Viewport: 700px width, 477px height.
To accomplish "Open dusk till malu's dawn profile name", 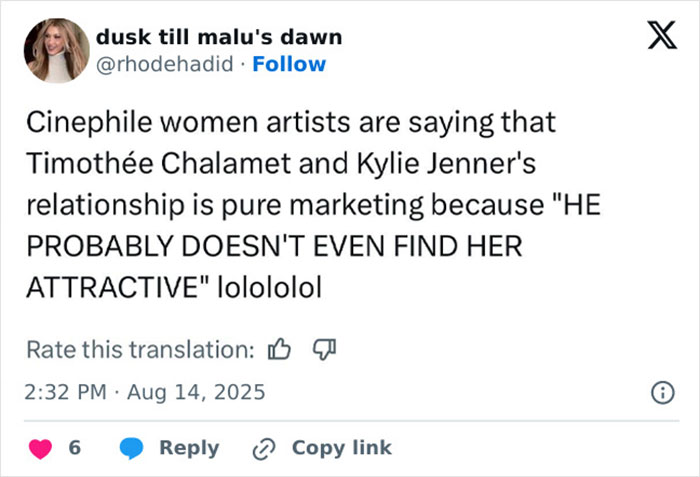I will (x=219, y=37).
